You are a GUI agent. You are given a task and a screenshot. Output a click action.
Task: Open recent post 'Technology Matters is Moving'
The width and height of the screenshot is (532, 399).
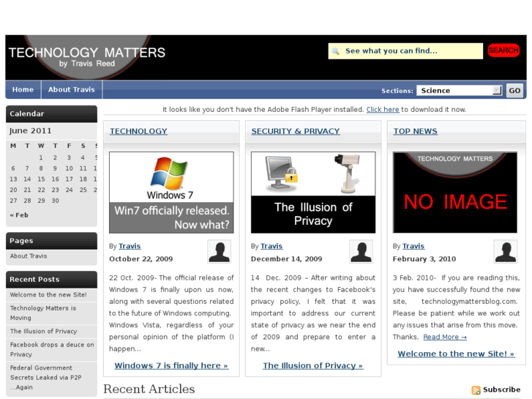coord(43,313)
